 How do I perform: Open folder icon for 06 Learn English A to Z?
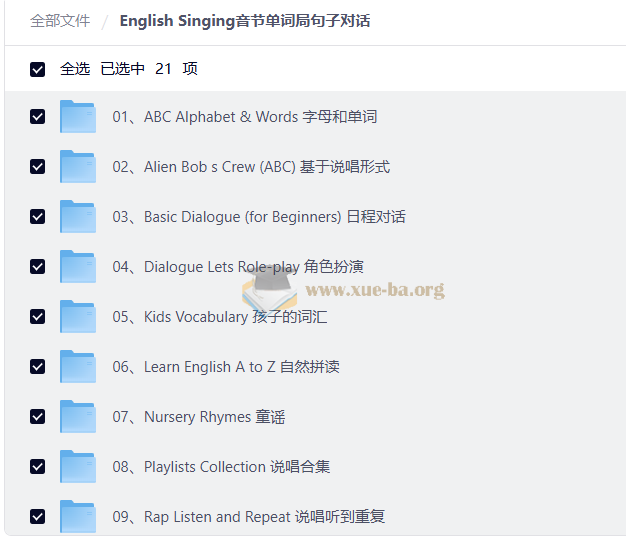pos(78,367)
